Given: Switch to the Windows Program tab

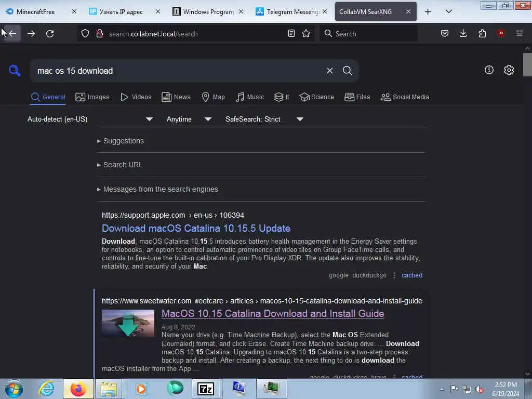Looking at the screenshot, I should tap(208, 11).
